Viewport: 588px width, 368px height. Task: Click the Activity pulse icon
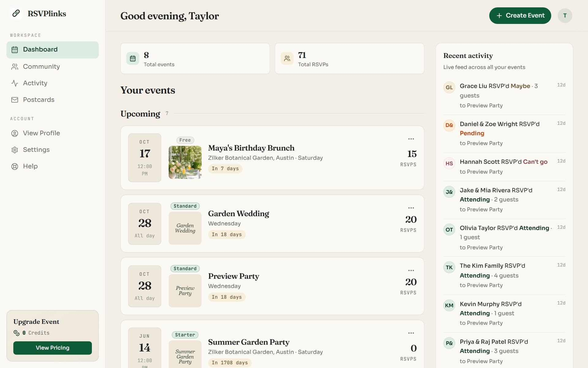(15, 83)
